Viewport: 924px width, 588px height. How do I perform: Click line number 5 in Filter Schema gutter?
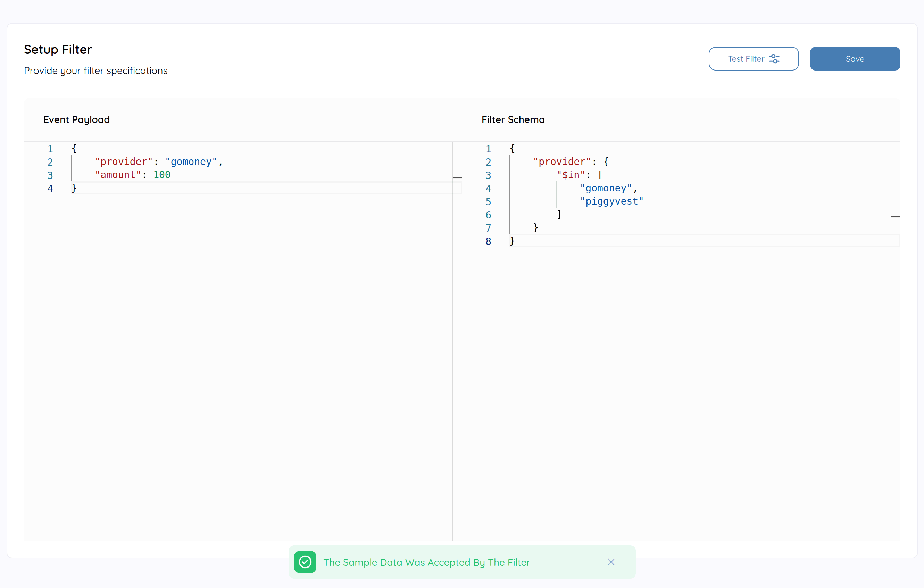pyautogui.click(x=488, y=201)
